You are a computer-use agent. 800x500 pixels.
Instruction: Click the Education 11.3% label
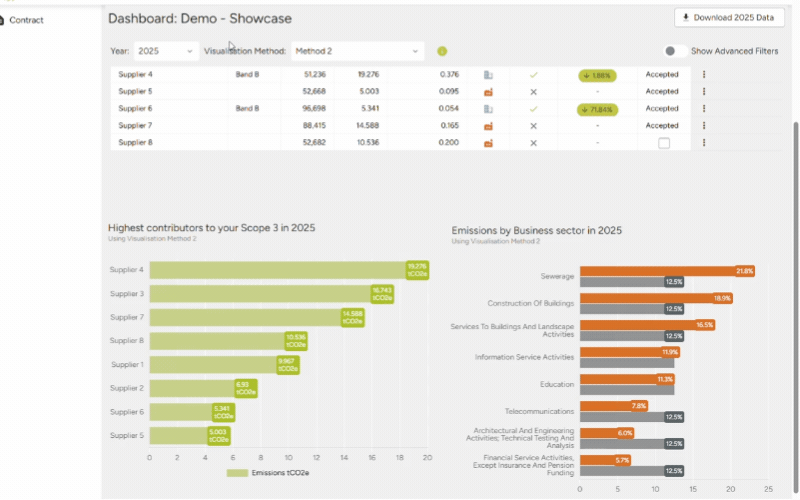(x=665, y=379)
